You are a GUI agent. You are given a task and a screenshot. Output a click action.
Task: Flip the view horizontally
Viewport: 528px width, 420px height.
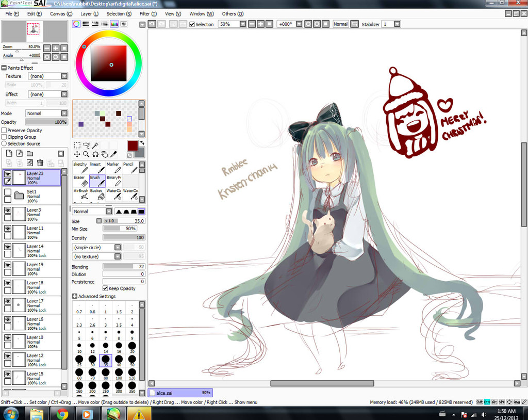tap(354, 24)
